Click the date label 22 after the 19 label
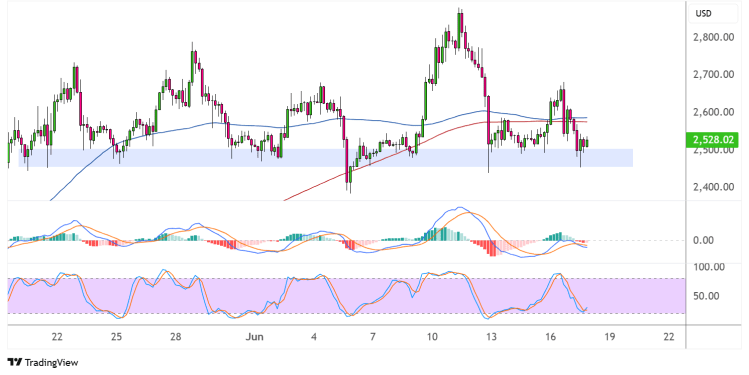This screenshot has height=375, width=749. point(669,337)
